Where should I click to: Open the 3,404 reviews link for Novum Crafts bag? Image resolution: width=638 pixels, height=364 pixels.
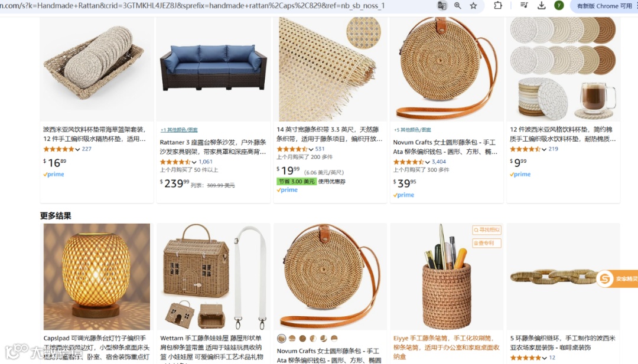(x=438, y=162)
